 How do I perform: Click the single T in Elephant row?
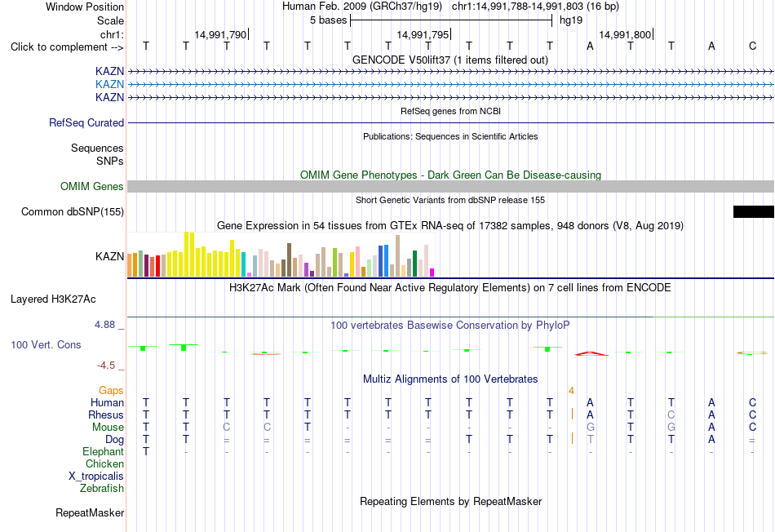[146, 451]
